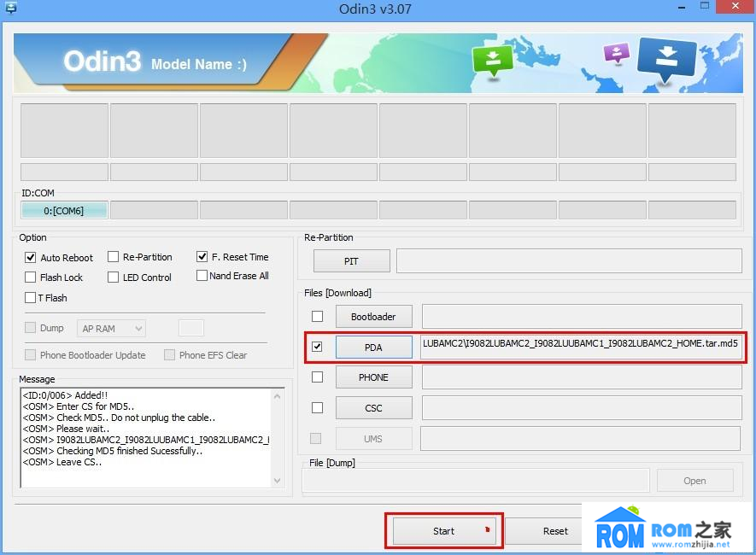Start the flashing process
The image size is (756, 555).
tap(444, 531)
